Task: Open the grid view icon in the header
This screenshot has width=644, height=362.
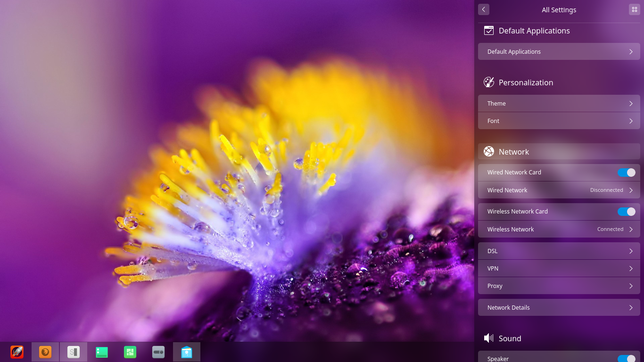Action: pos(634,9)
